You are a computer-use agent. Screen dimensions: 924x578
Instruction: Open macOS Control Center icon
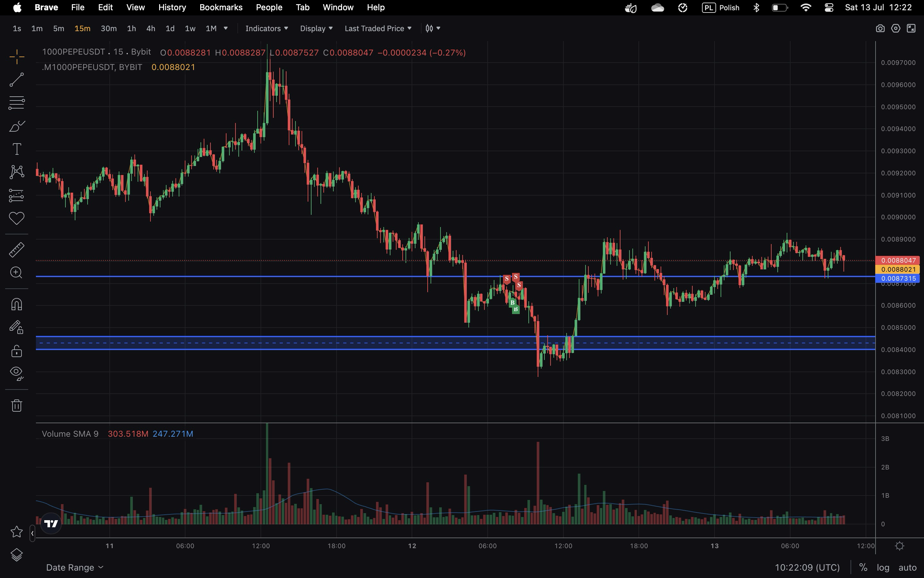coord(829,7)
